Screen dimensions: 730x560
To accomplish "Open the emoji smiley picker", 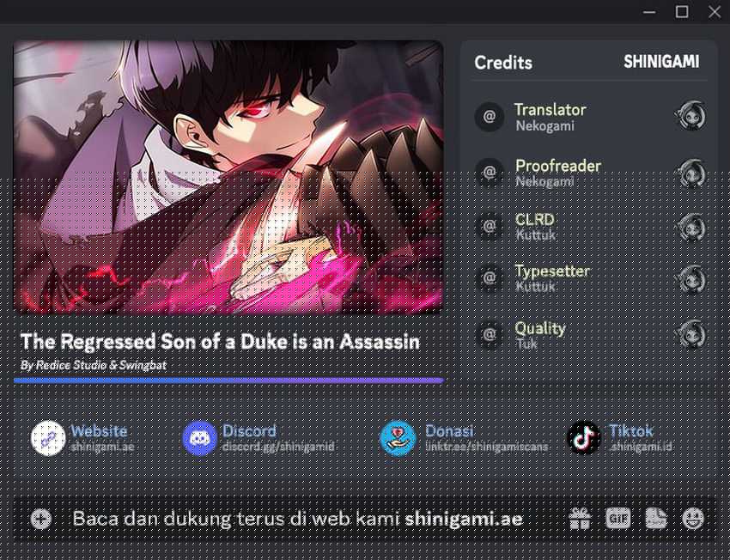I will 693,518.
